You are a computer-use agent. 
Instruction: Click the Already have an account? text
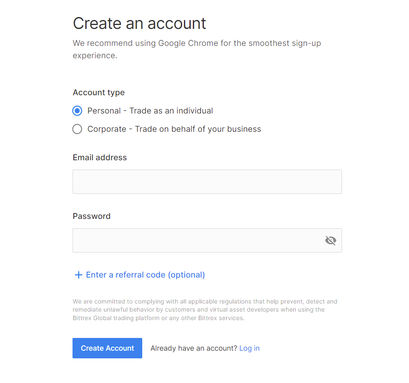[x=194, y=348]
